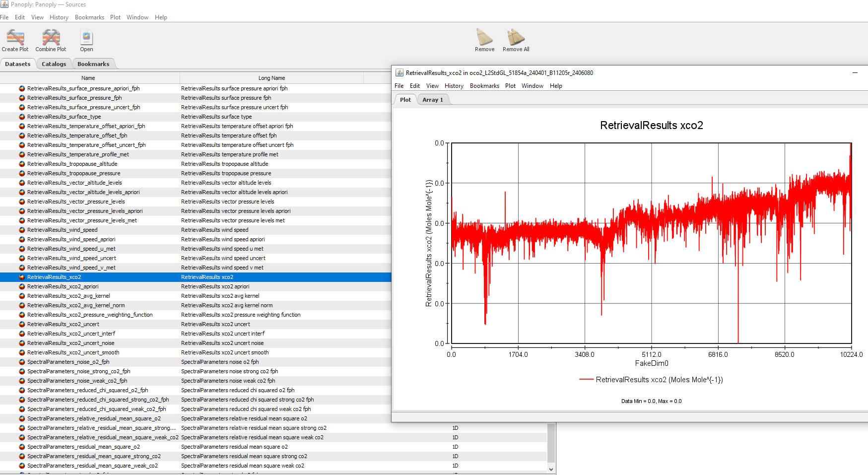The width and height of the screenshot is (868, 475).
Task: Click the globe icon beside RetrievalResults_wind_speed
Action: click(22, 230)
